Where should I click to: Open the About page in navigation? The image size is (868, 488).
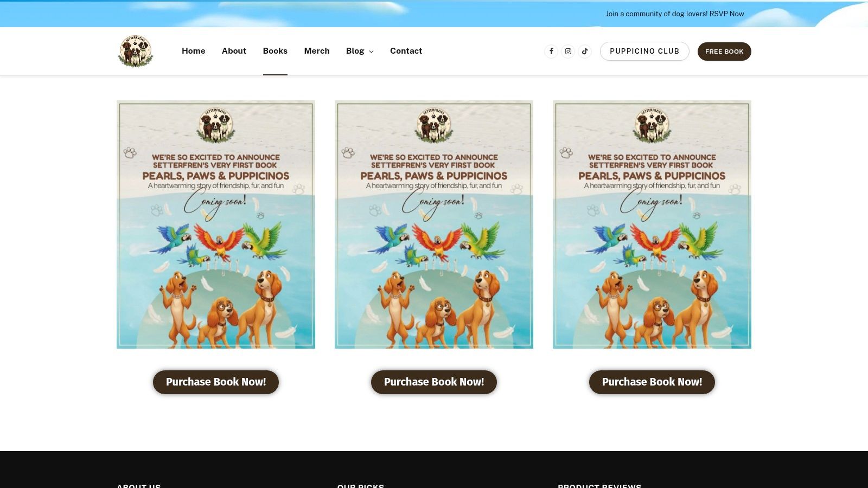[234, 51]
